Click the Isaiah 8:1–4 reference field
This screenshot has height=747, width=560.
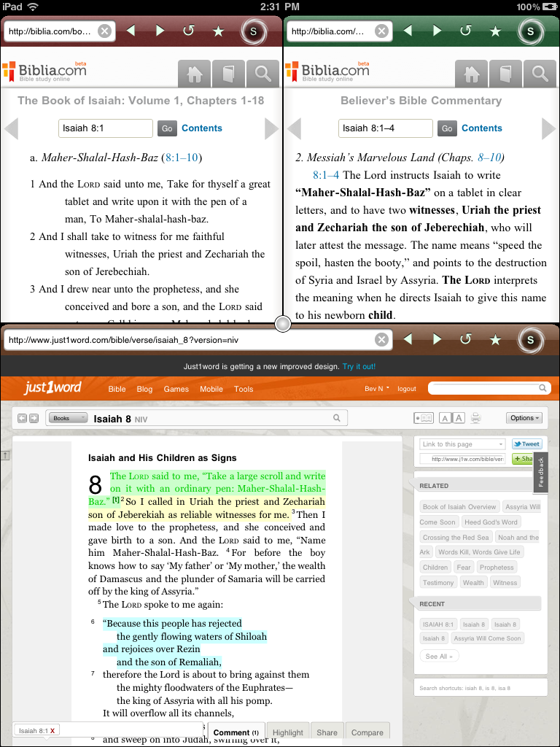coord(386,128)
